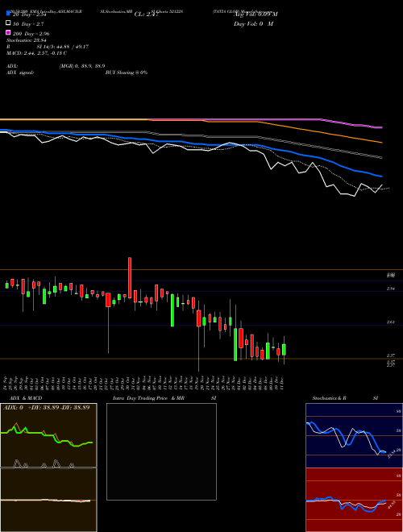Viewport: 403px width, 532px height.
Task: Click the white 50 Day legend swatch
Action: (x=8, y=23)
